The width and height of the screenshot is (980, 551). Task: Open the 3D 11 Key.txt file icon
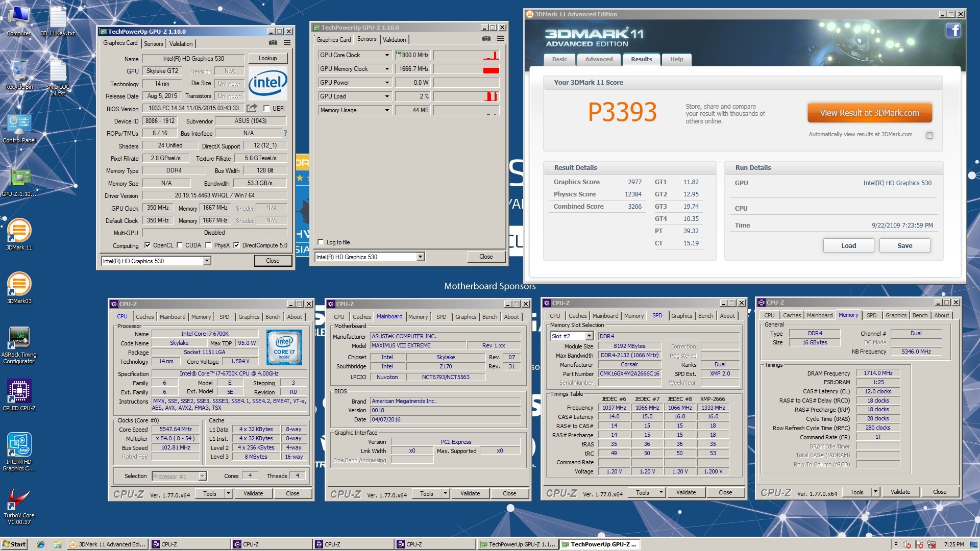pos(58,20)
